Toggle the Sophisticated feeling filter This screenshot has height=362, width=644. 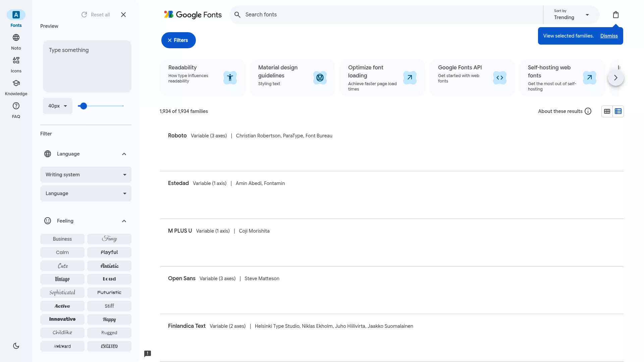[62, 293]
